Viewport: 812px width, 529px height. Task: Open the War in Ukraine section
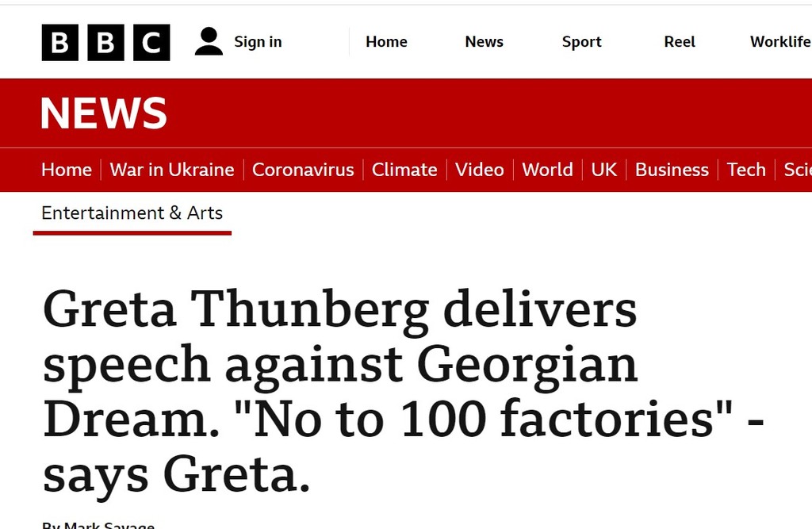click(172, 170)
